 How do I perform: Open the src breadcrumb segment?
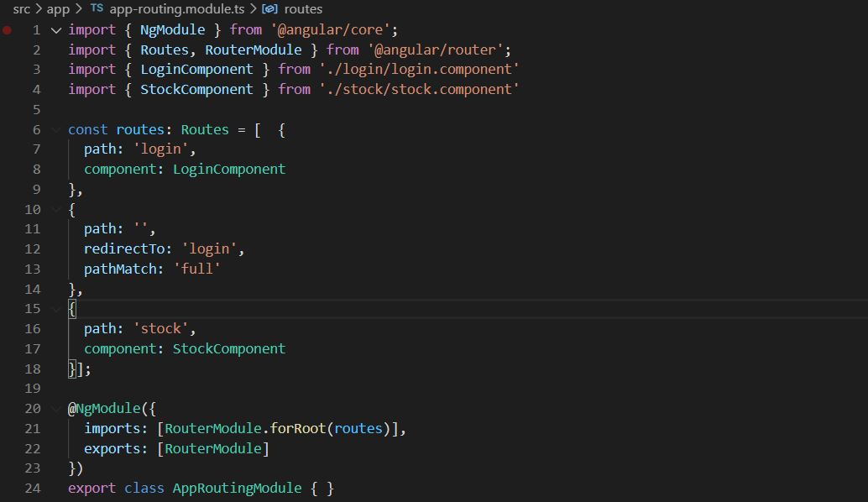22,9
